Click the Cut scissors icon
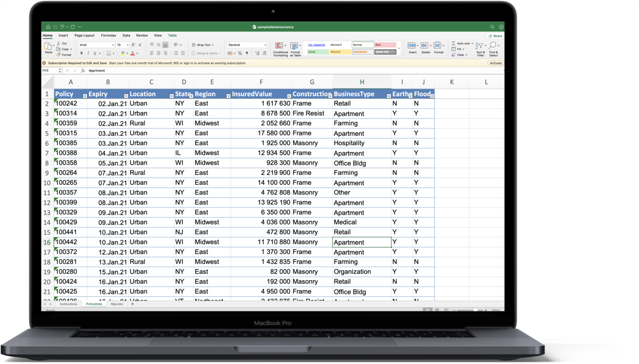 click(59, 43)
